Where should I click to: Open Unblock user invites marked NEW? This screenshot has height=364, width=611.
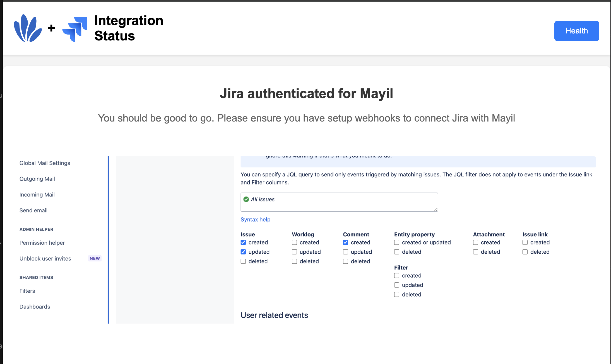45,258
